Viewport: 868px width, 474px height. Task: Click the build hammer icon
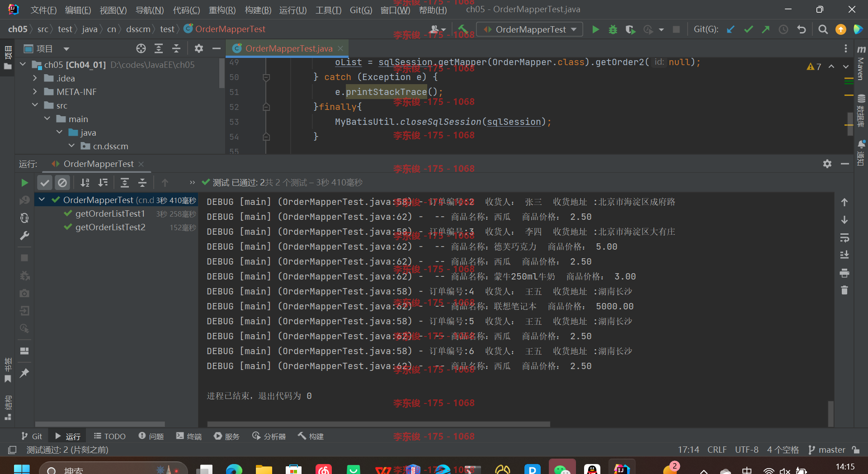click(462, 29)
